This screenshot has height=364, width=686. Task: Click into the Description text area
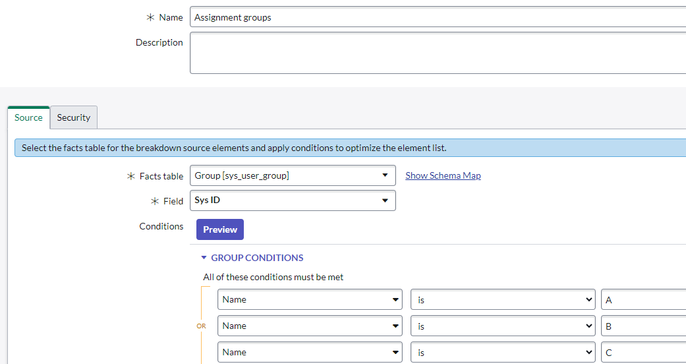coord(438,53)
